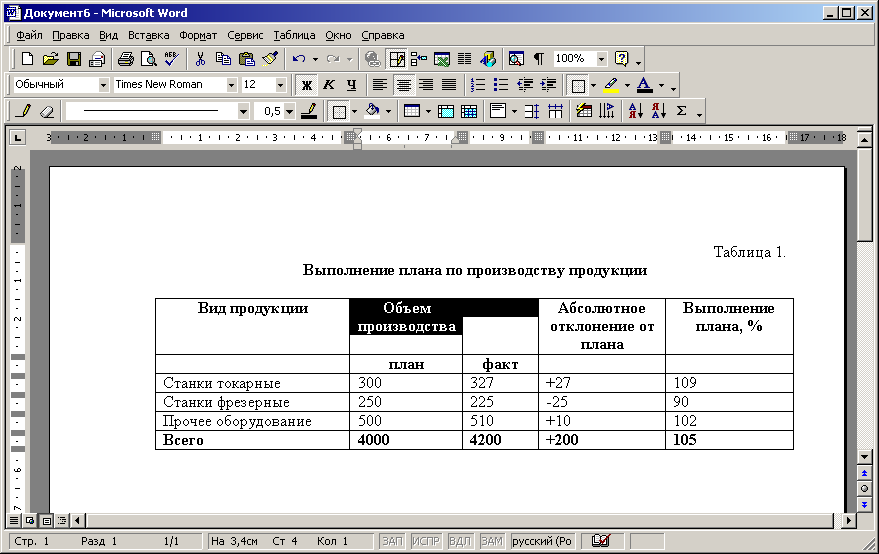This screenshot has width=879, height=554.
Task: Insert a hyperlink using globe icon
Action: coord(372,59)
